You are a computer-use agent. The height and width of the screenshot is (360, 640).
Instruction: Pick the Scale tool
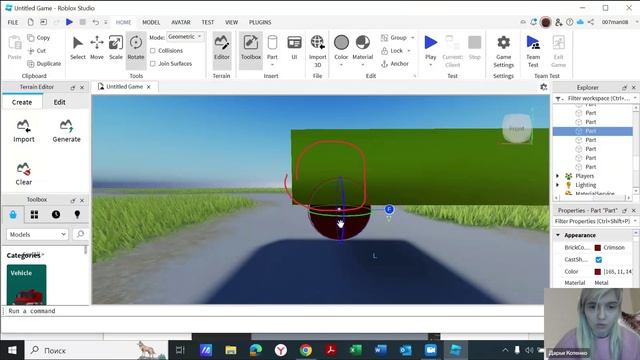(116, 48)
